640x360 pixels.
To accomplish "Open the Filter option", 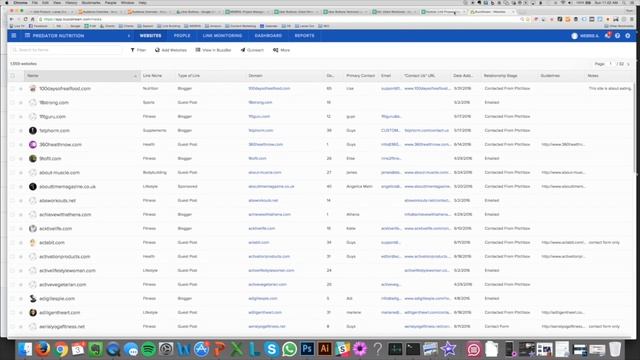I will [x=138, y=50].
